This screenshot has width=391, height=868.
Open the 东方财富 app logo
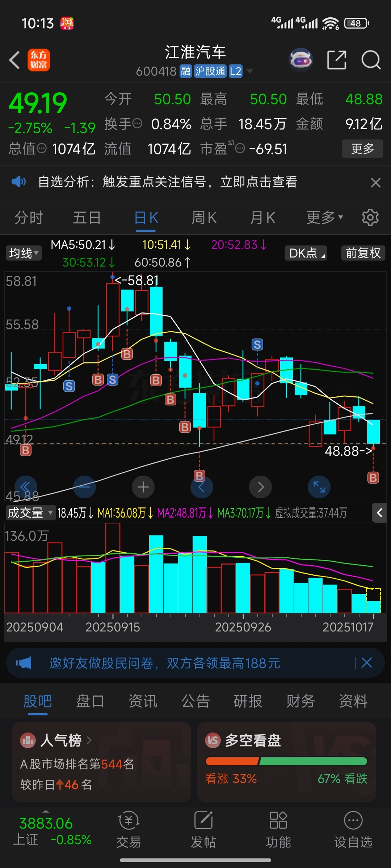pos(39,60)
